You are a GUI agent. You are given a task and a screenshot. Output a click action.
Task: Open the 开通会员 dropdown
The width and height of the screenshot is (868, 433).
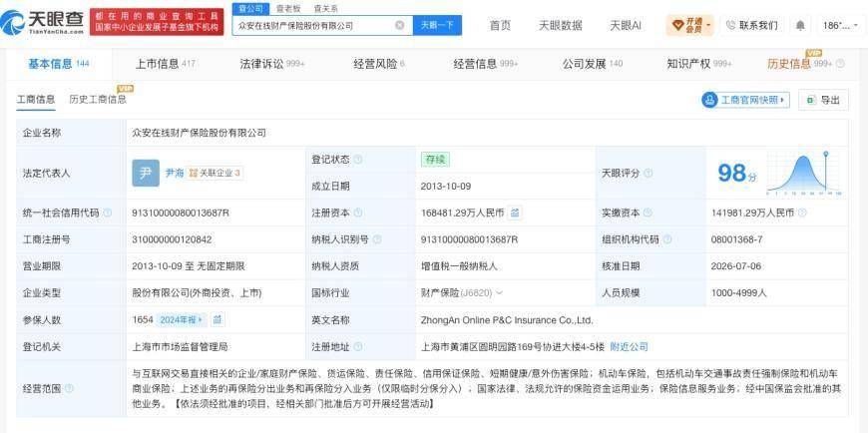(x=690, y=26)
